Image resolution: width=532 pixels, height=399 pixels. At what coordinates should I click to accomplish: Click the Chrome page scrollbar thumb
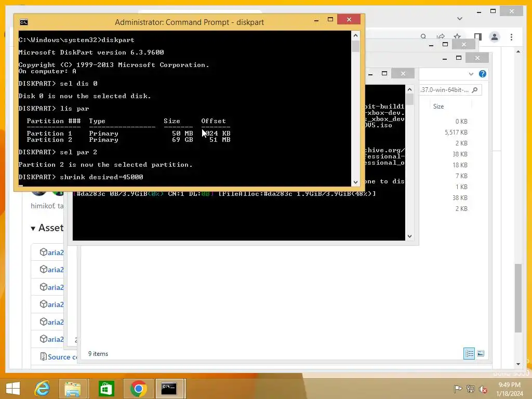518,298
